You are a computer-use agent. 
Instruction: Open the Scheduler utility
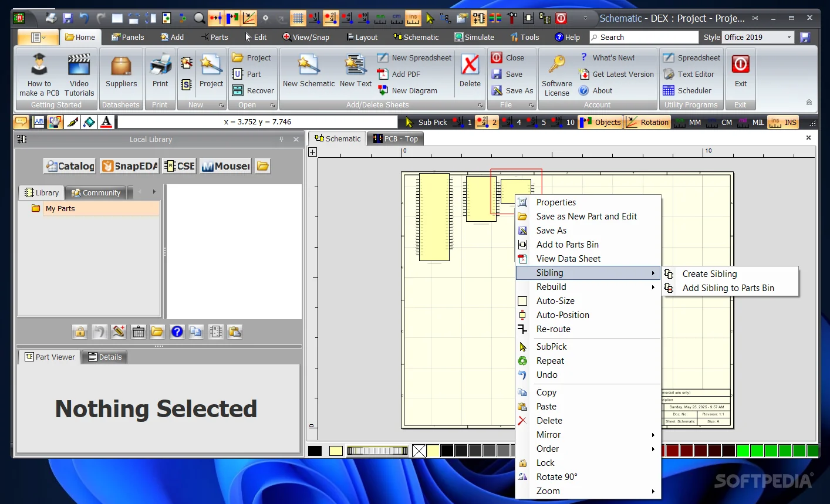point(691,90)
